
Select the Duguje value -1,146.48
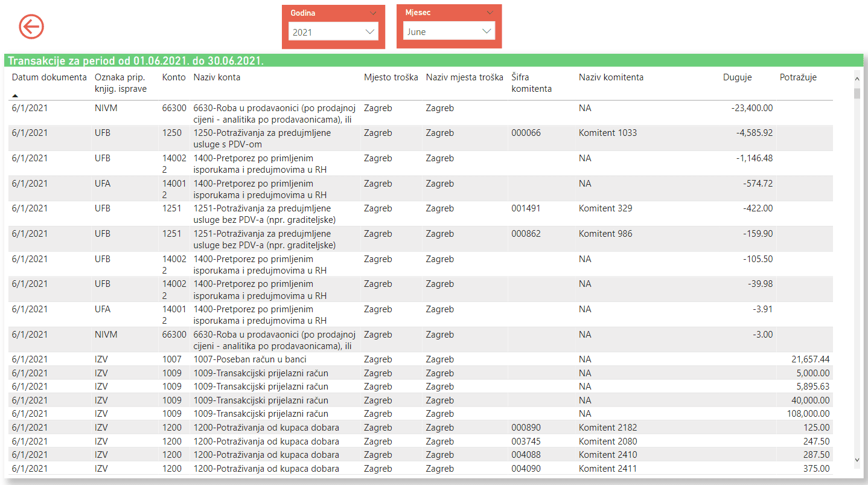coord(754,158)
